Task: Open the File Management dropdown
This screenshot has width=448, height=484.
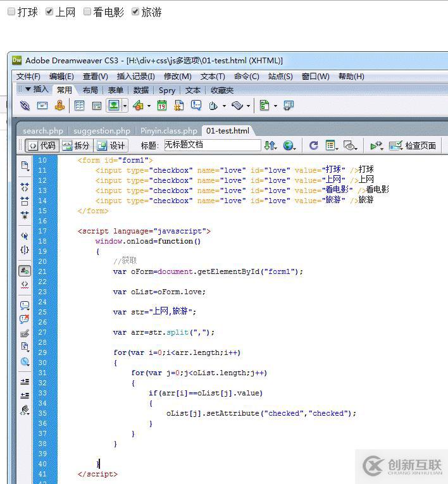Action: click(x=270, y=146)
